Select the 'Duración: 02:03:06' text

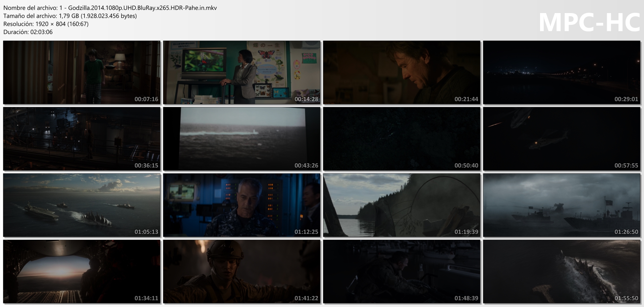(x=28, y=32)
